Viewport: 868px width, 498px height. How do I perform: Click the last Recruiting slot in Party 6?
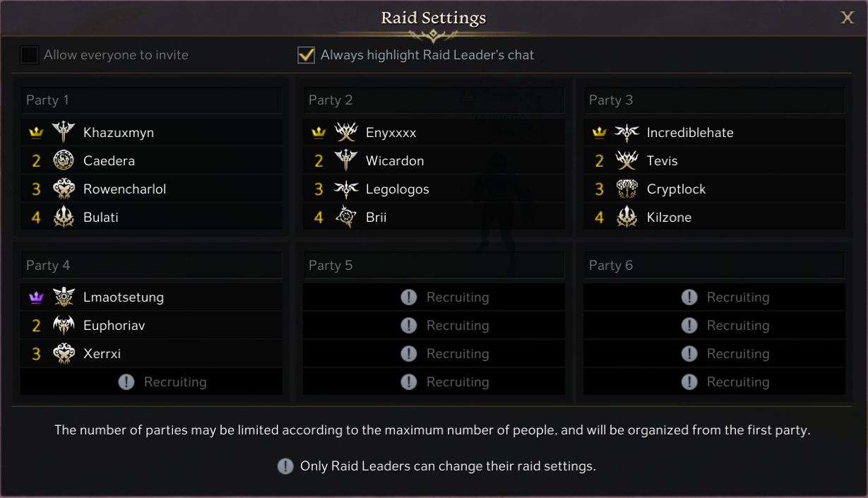coord(714,382)
